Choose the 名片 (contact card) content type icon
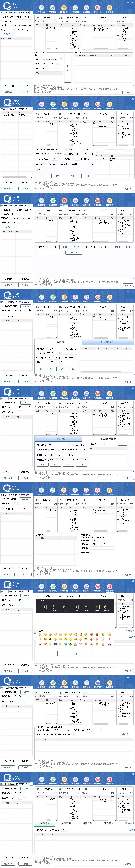 click(86, 607)
